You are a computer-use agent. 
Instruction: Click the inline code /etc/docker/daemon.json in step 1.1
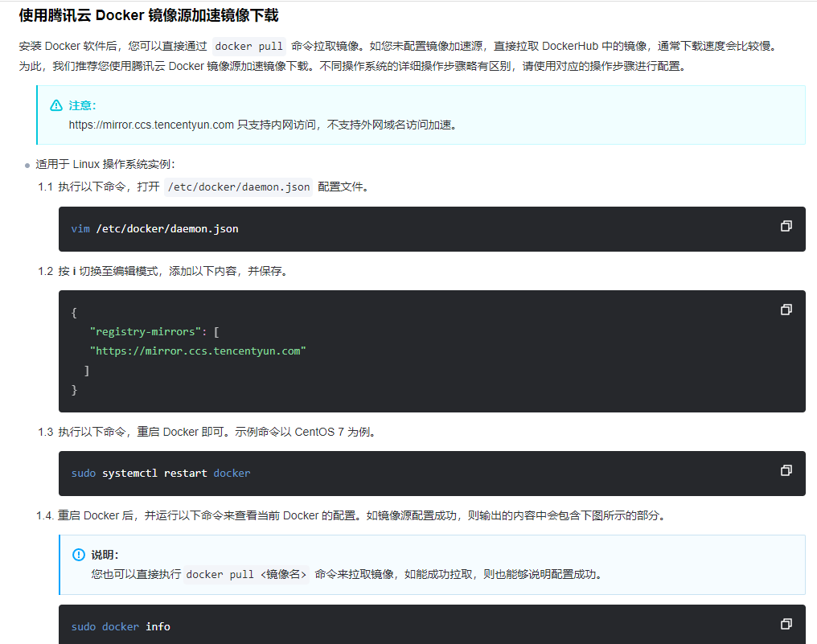239,187
